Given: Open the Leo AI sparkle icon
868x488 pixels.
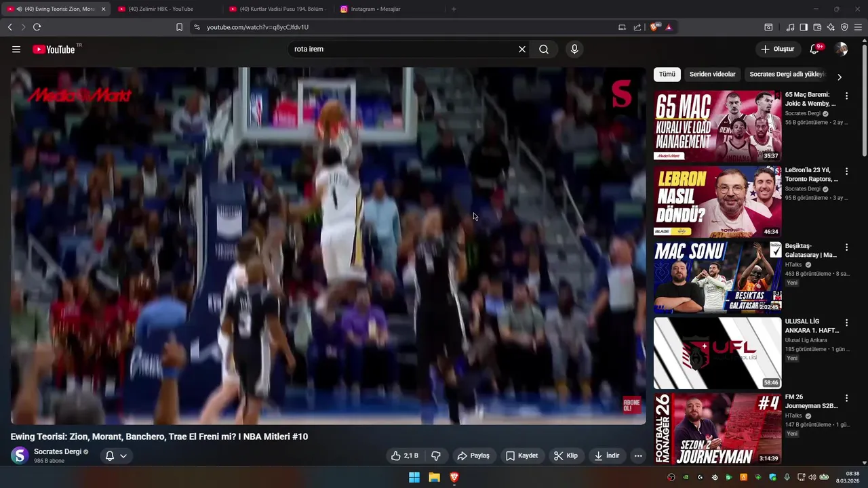Looking at the screenshot, I should tap(831, 27).
